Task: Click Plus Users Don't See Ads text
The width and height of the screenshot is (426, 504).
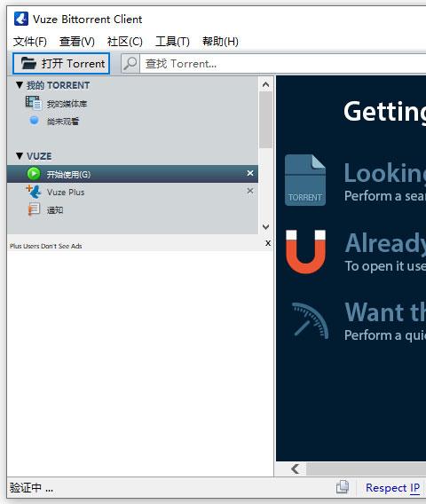Action: [45, 246]
